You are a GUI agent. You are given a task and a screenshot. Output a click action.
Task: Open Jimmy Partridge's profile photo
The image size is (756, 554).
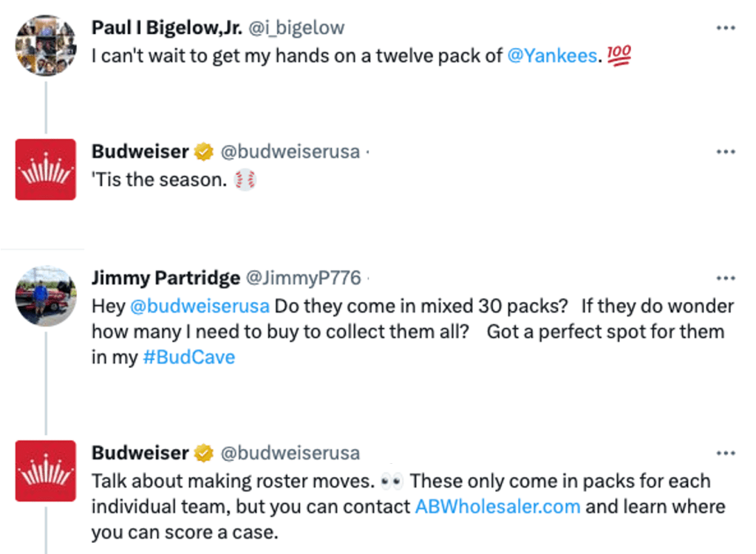tap(46, 296)
